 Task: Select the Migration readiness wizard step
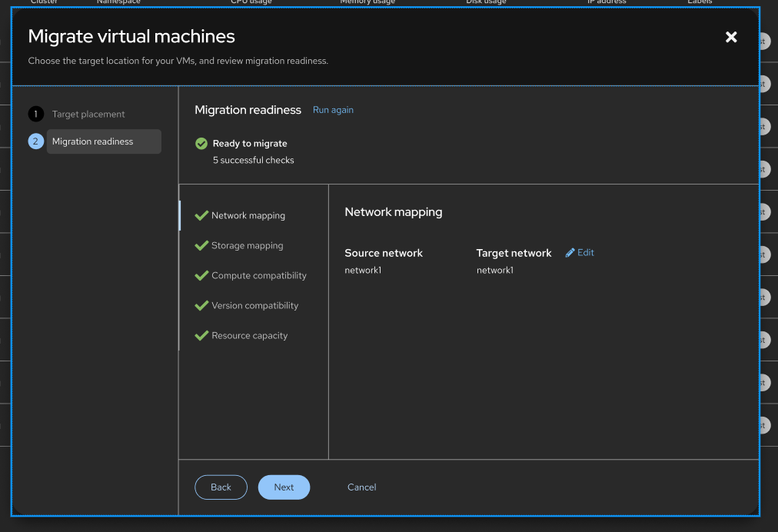[93, 141]
